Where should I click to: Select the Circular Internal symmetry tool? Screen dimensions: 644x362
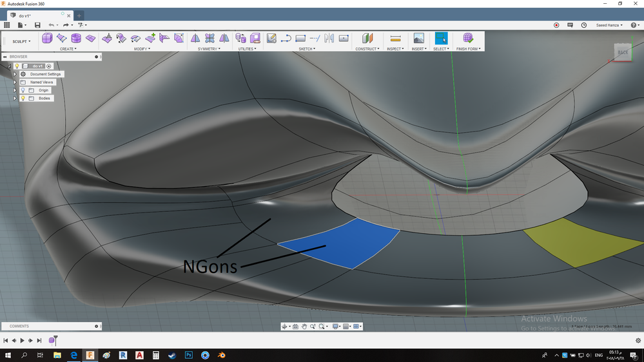(x=210, y=38)
